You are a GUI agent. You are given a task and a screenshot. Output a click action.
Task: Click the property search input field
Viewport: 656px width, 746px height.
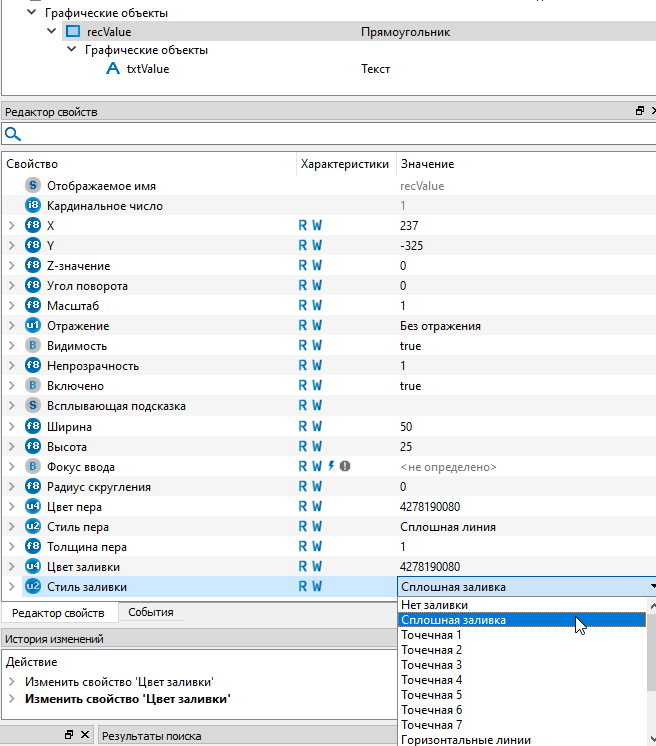click(x=330, y=134)
